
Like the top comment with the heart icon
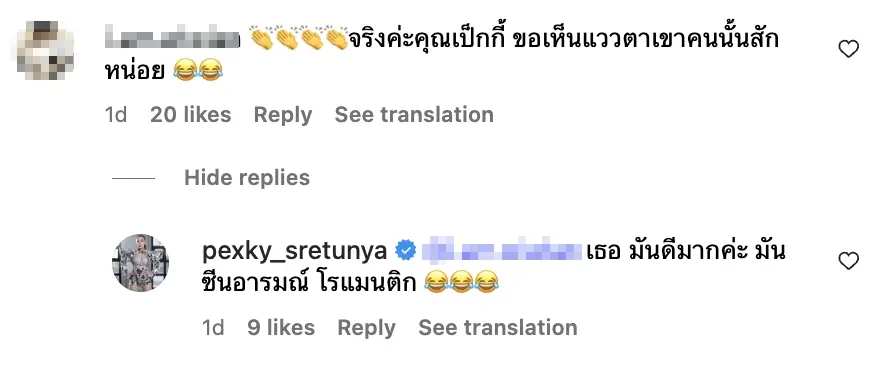849,50
